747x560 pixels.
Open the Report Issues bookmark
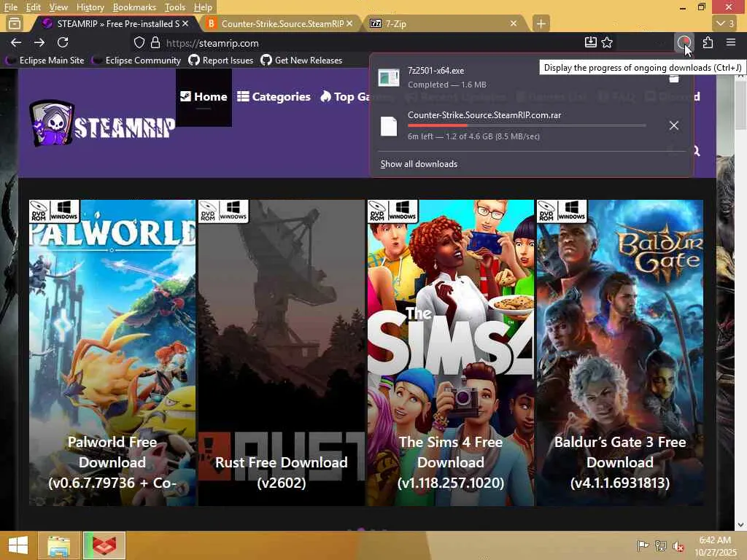coord(221,60)
